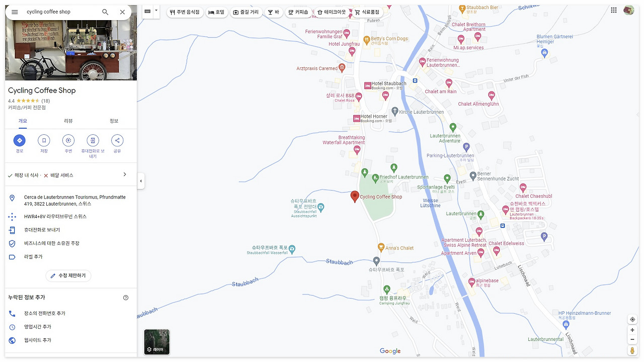644x362 pixels.
Task: Click 웹사이트 추가
Action: pyautogui.click(x=71, y=340)
